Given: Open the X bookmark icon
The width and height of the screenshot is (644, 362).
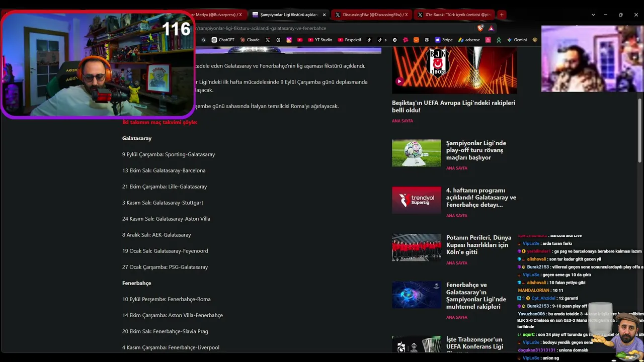Looking at the screenshot, I should pyautogui.click(x=268, y=40).
